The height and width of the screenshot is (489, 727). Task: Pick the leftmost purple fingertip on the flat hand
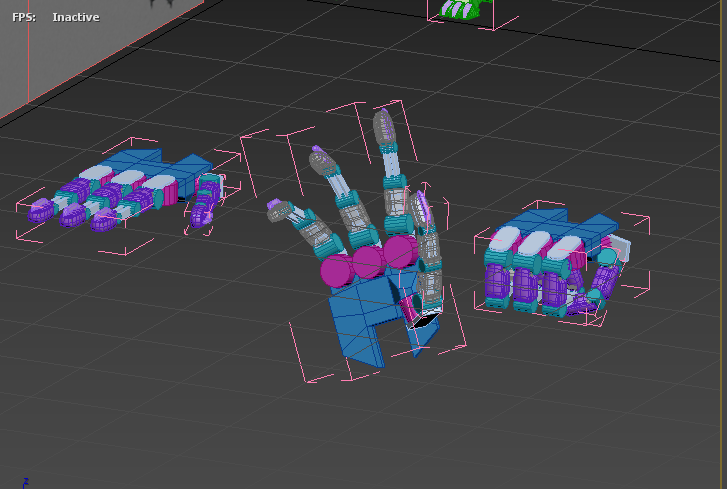[40, 210]
